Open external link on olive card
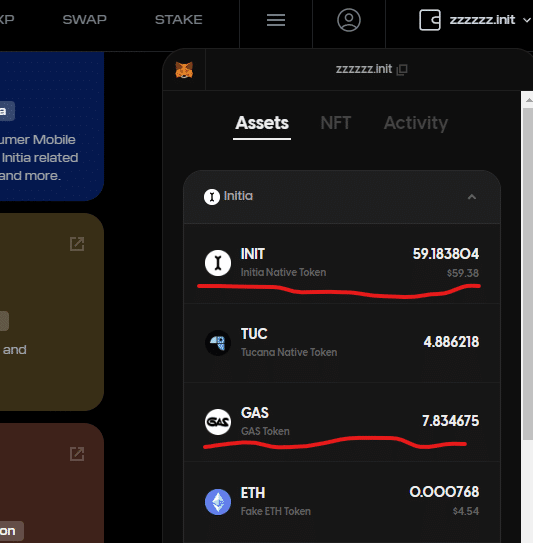The height and width of the screenshot is (543, 533). point(77,244)
